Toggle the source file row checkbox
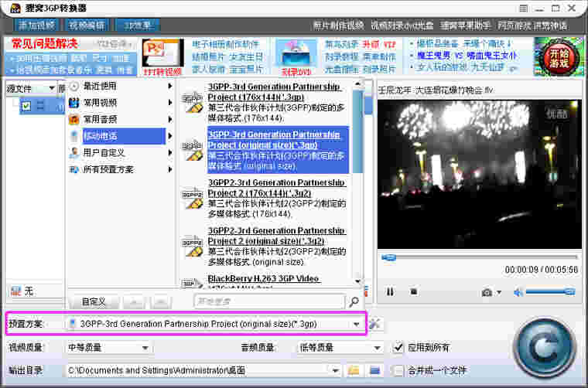The image size is (588, 388). 26,106
